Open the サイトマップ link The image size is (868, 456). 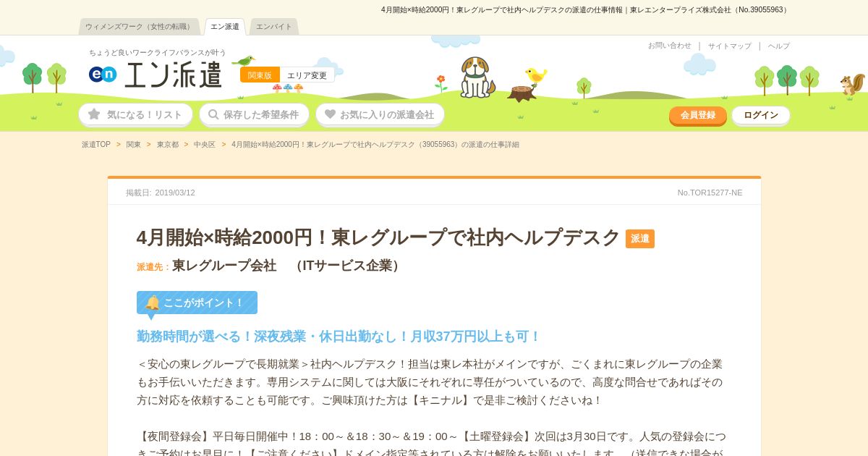[729, 46]
